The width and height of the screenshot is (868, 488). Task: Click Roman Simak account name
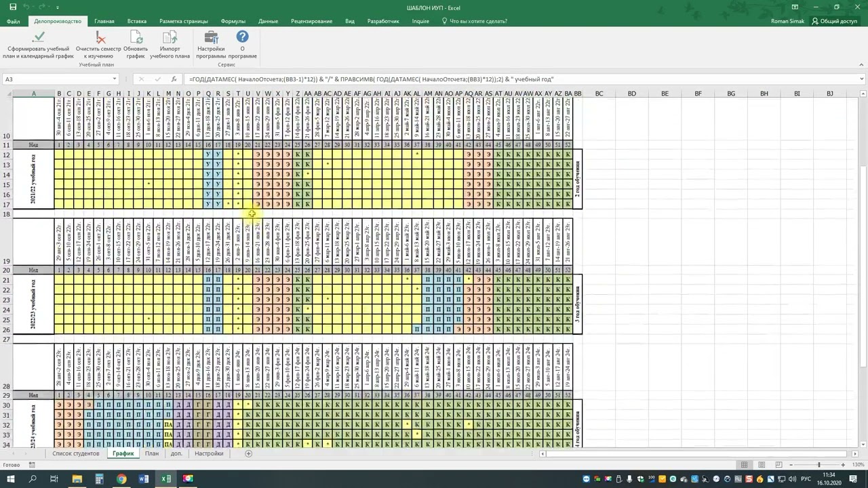(787, 21)
